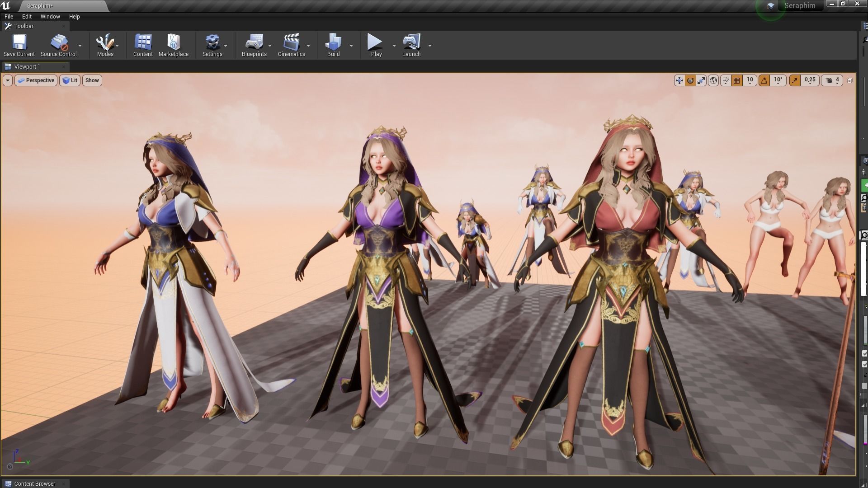The image size is (868, 488).
Task: Toggle world/local coordinate system globe icon
Action: (713, 80)
